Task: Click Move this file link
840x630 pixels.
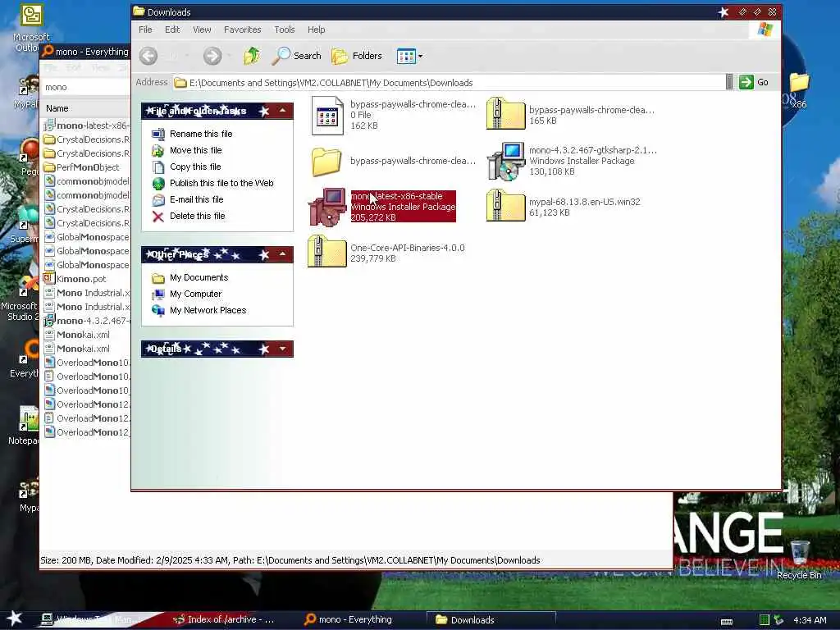Action: [195, 151]
